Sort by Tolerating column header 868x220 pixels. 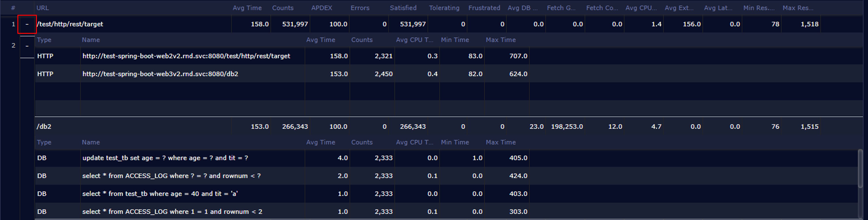444,8
